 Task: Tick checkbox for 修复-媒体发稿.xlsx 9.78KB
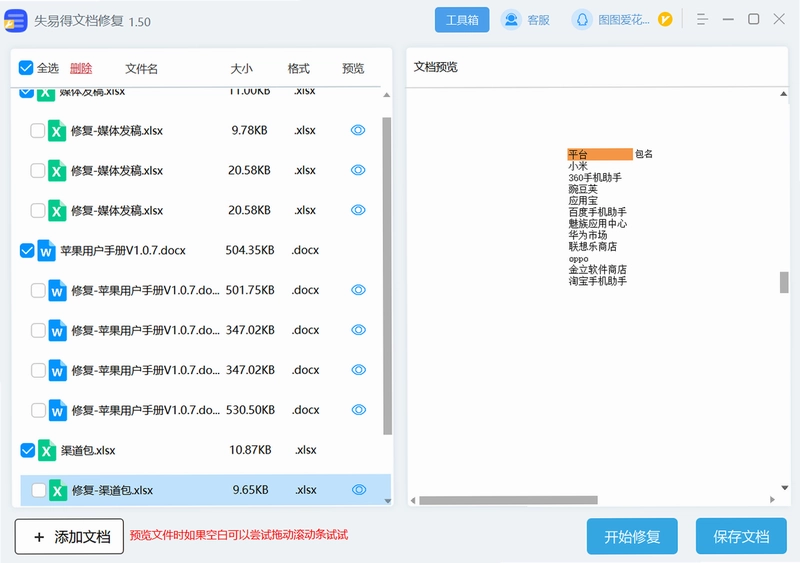pyautogui.click(x=37, y=131)
